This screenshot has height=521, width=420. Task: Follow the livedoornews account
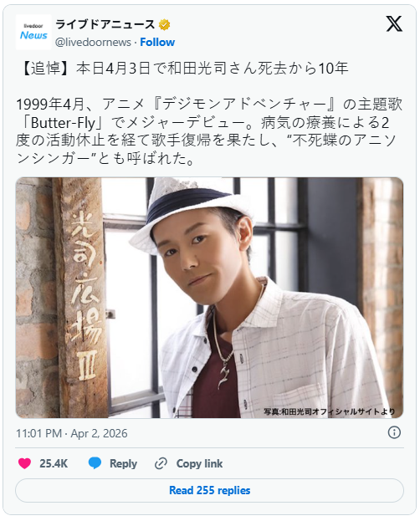[157, 42]
